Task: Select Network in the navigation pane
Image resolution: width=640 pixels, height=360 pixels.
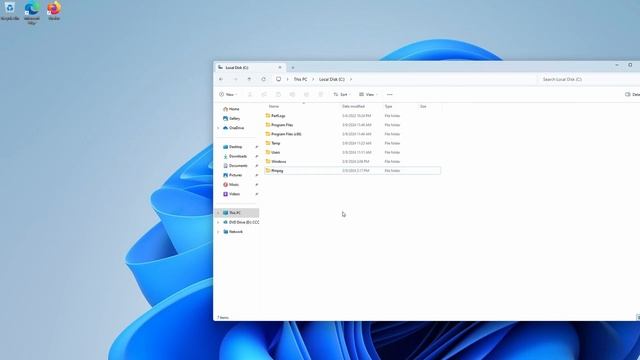Action: (237, 232)
